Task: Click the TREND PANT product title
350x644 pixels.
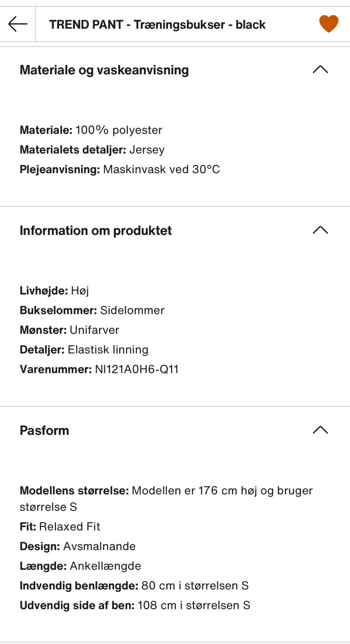Action: [157, 25]
